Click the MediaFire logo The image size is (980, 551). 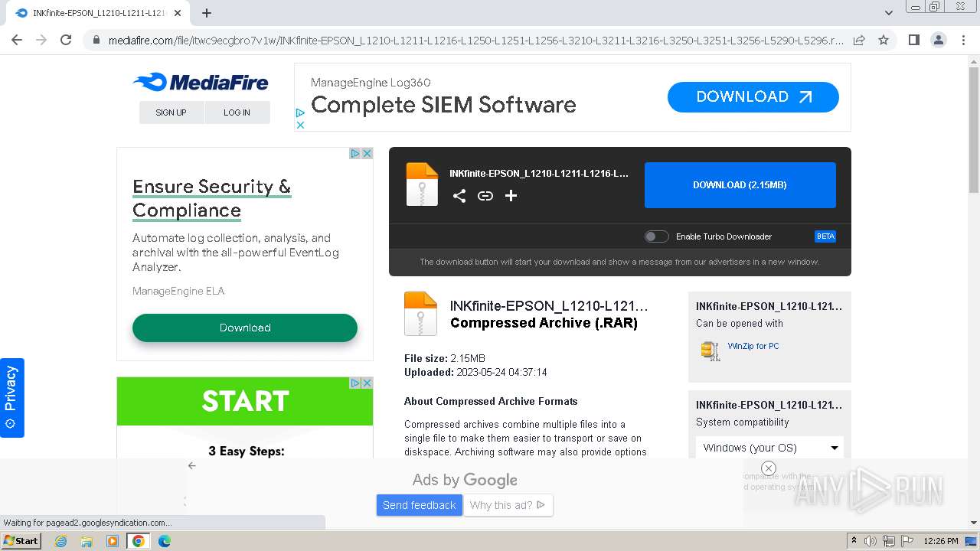tap(201, 82)
